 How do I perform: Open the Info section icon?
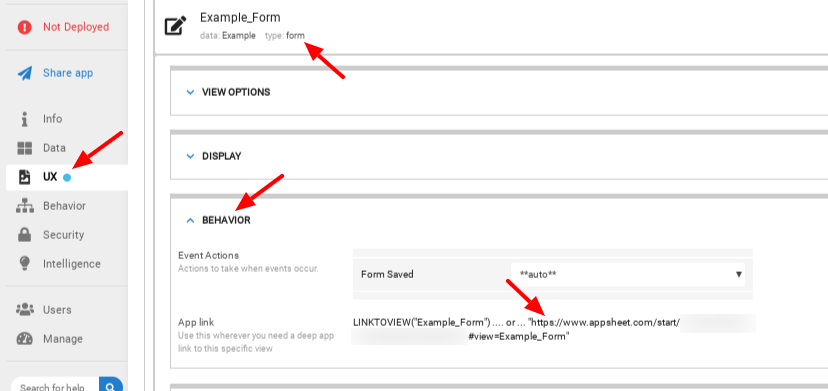coord(24,119)
